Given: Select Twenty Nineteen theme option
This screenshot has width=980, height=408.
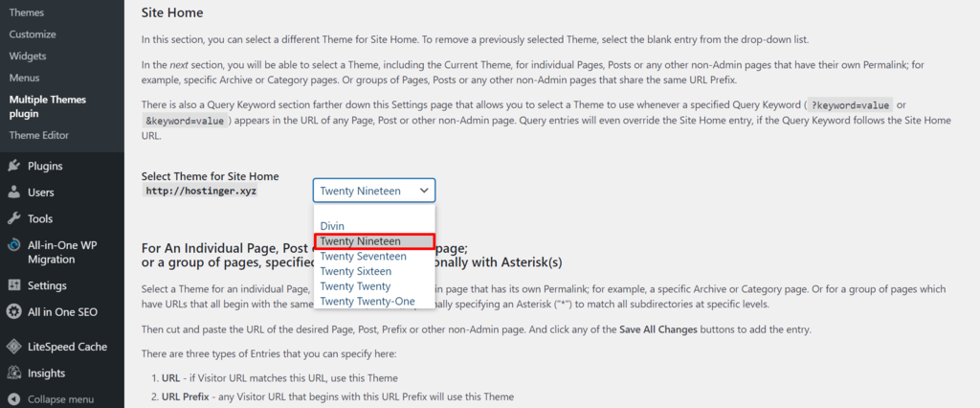Looking at the screenshot, I should click(360, 241).
